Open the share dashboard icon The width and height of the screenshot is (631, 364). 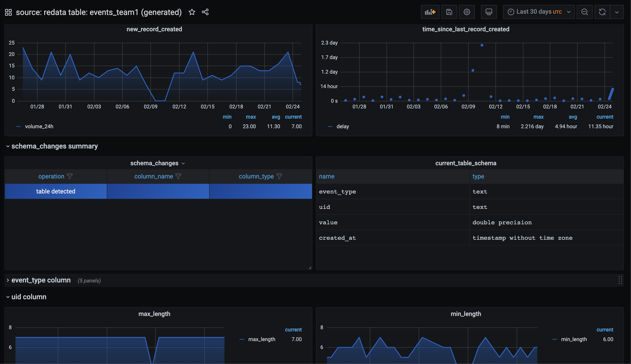pyautogui.click(x=205, y=12)
